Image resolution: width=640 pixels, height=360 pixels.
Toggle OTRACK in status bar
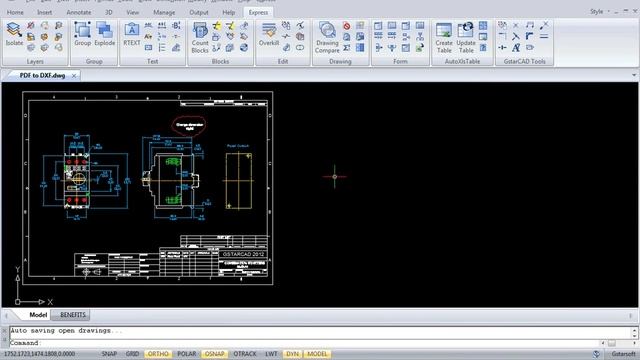[245, 354]
